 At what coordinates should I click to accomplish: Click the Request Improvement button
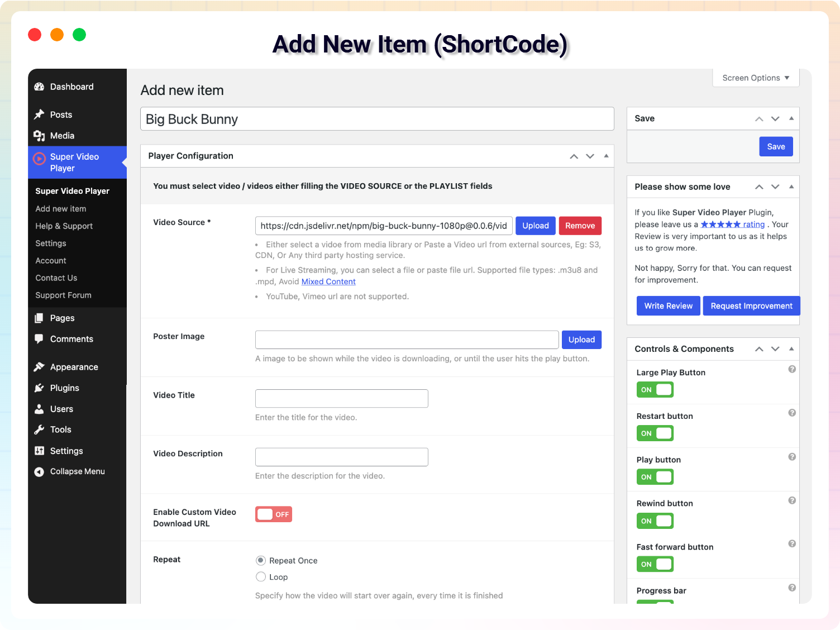(752, 306)
